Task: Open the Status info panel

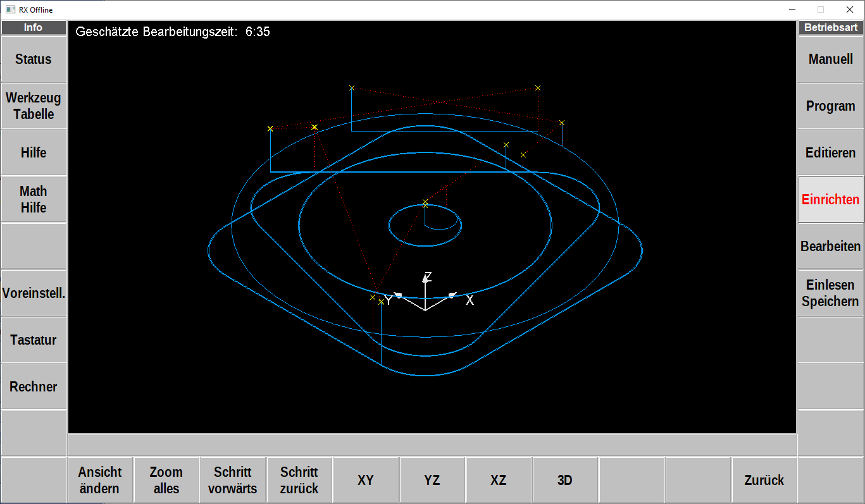Action: click(x=34, y=59)
